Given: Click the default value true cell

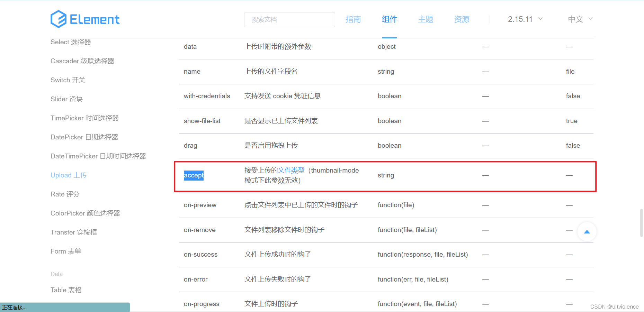Looking at the screenshot, I should point(572,121).
